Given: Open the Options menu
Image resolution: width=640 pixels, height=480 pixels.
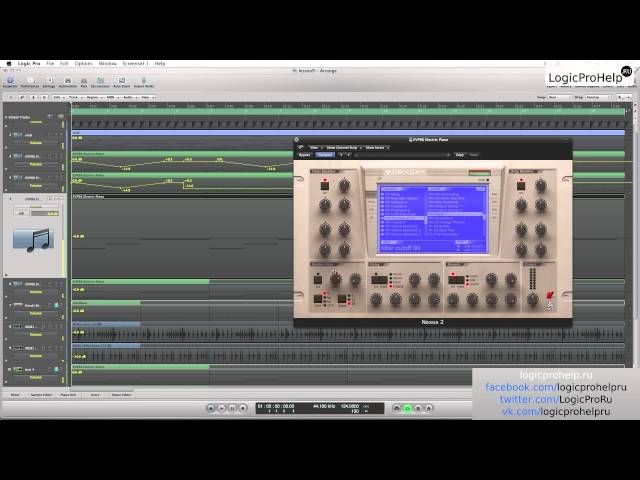Looking at the screenshot, I should coord(84,64).
